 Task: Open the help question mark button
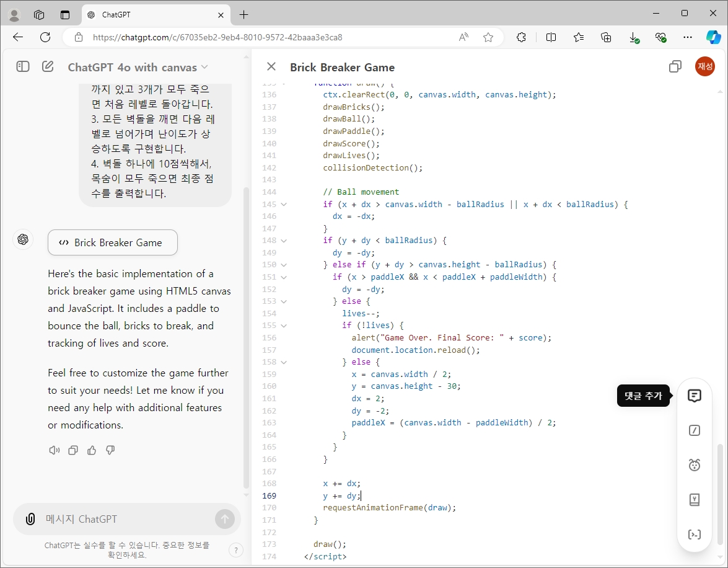(236, 551)
